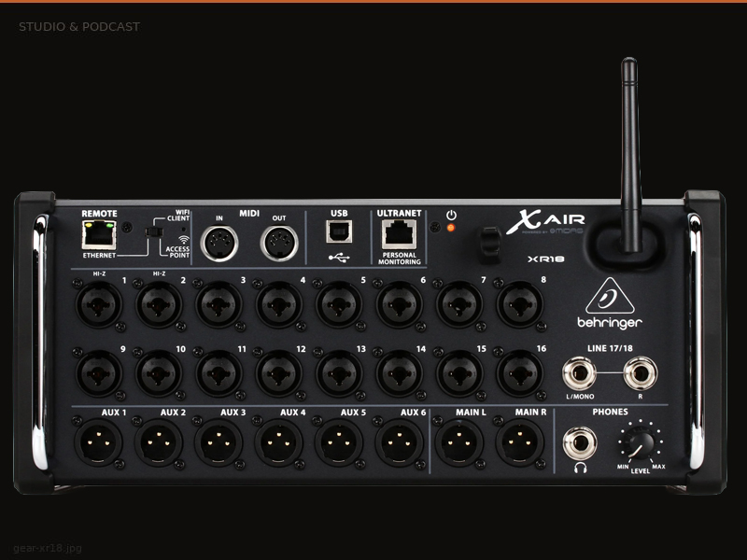Click combo input jack 3
The width and height of the screenshot is (747, 560).
[x=219, y=305]
